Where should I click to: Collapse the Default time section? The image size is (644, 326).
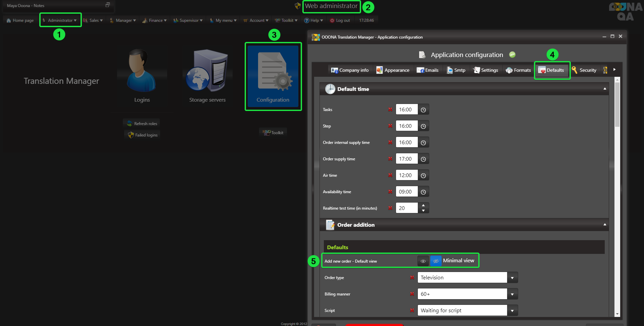604,89
